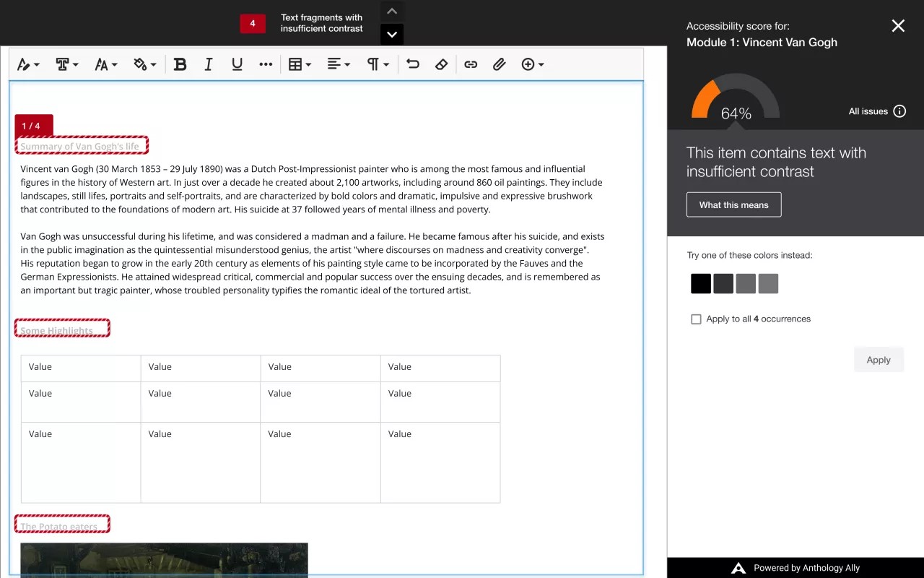Open the All issues info icon
924x578 pixels.
899,111
